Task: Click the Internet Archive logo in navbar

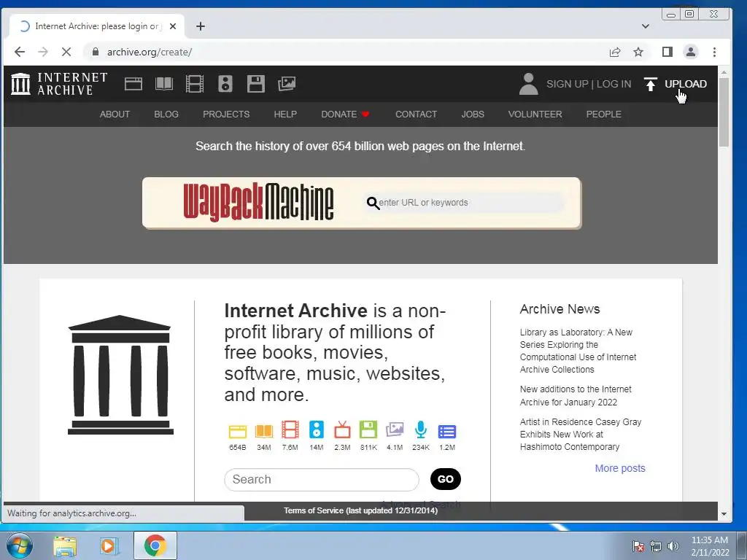Action: click(x=60, y=84)
